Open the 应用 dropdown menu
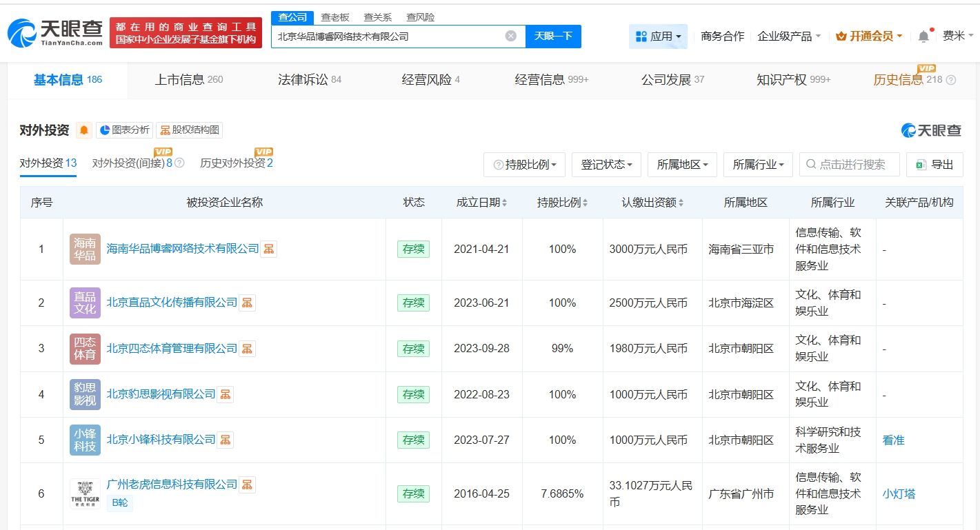The image size is (980, 530). [658, 37]
